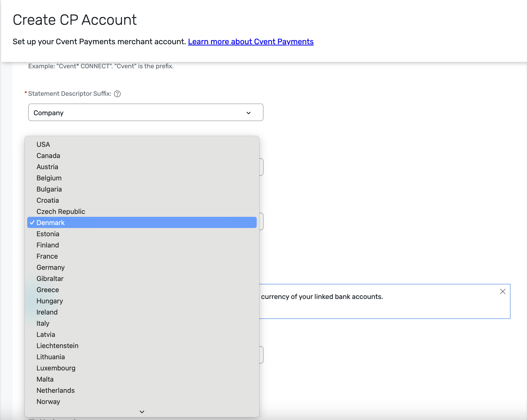Select USA from the country list

coord(142,144)
